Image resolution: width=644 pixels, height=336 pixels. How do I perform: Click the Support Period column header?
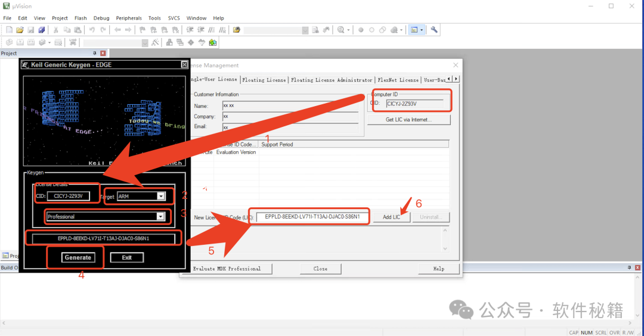coord(277,144)
